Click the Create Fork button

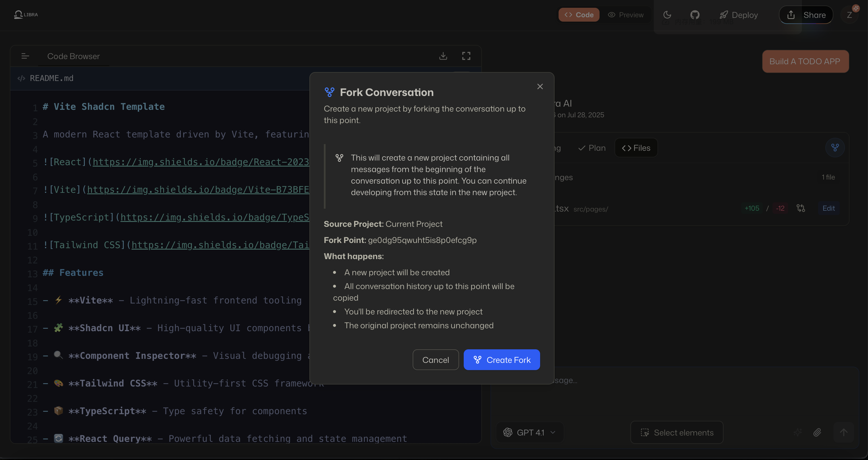(x=502, y=360)
